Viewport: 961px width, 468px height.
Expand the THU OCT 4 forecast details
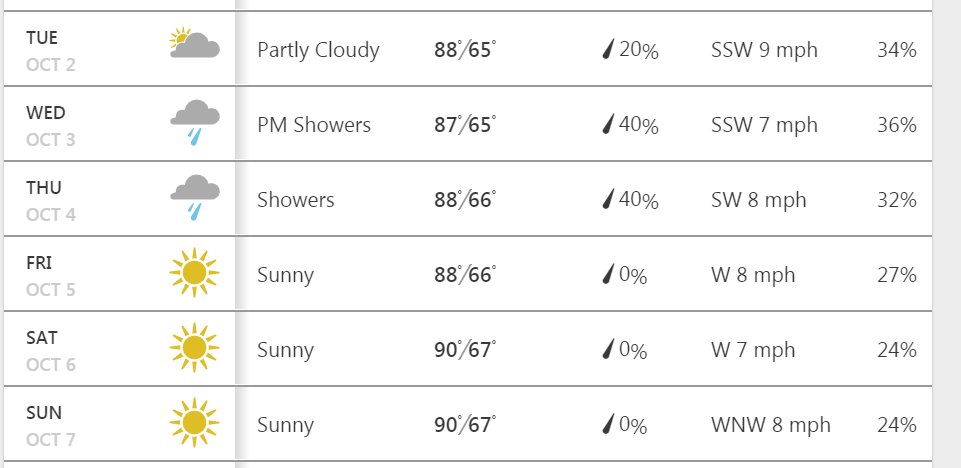tap(468, 199)
